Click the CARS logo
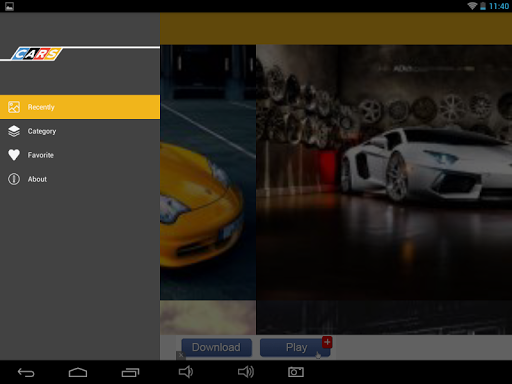 coord(37,54)
